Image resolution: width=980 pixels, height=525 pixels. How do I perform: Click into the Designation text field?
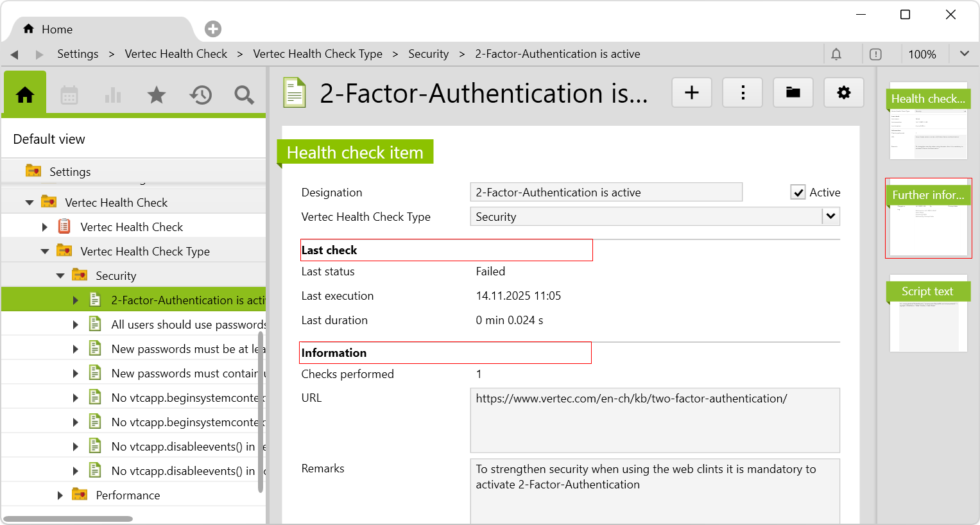[x=605, y=193]
